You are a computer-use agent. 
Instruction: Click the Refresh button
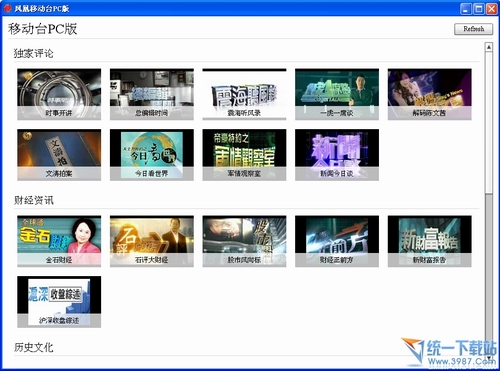click(x=474, y=29)
